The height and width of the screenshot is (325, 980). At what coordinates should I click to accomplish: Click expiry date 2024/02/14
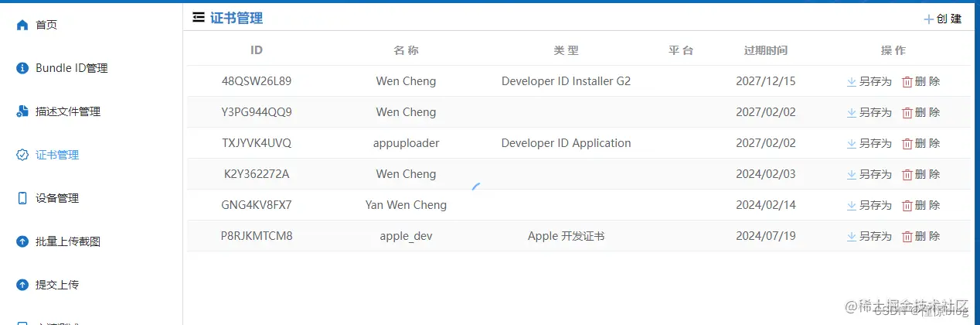(766, 205)
